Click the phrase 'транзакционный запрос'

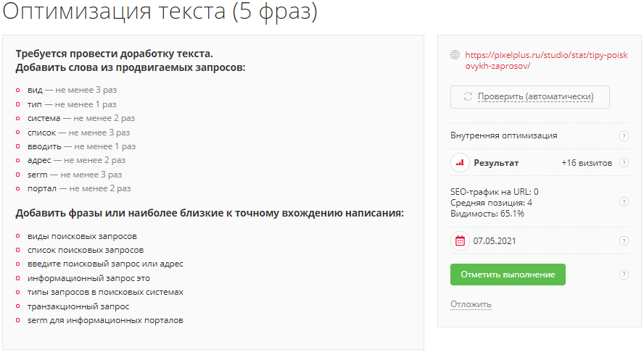click(x=78, y=306)
